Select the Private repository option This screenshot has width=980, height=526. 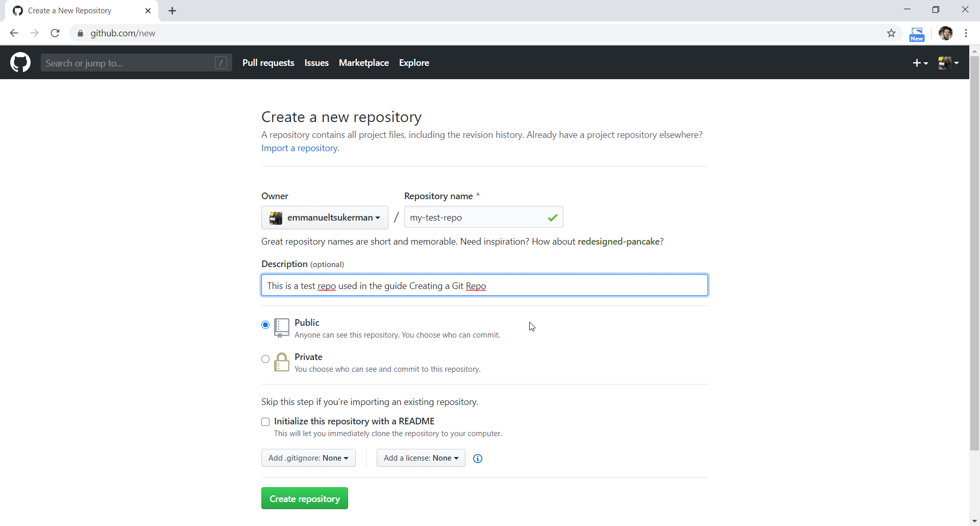tap(265, 359)
